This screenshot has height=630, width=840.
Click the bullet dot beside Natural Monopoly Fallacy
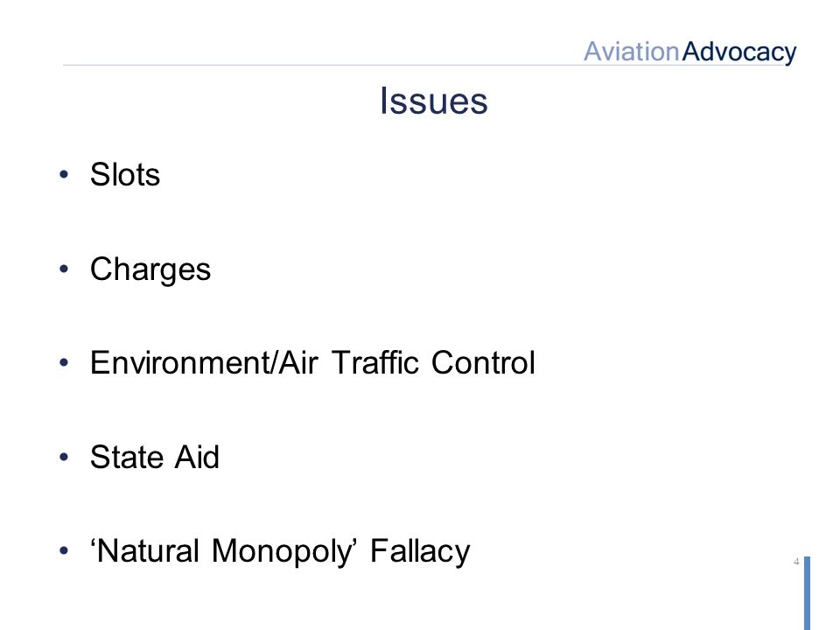coord(64,550)
